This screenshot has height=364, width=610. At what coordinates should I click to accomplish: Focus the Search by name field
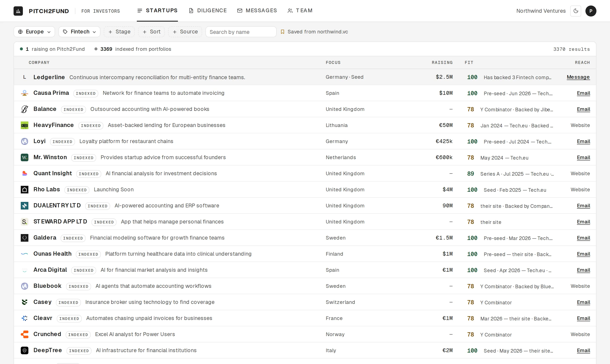241,32
